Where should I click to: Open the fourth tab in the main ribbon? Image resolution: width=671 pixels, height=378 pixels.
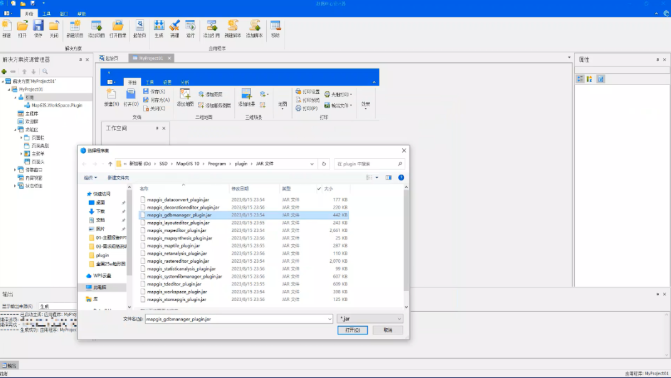click(81, 14)
